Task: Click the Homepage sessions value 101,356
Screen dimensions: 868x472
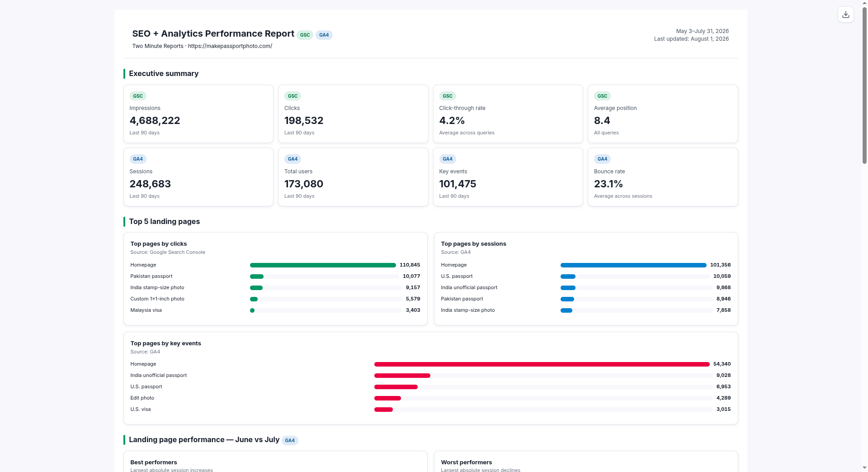Action: (x=720, y=265)
